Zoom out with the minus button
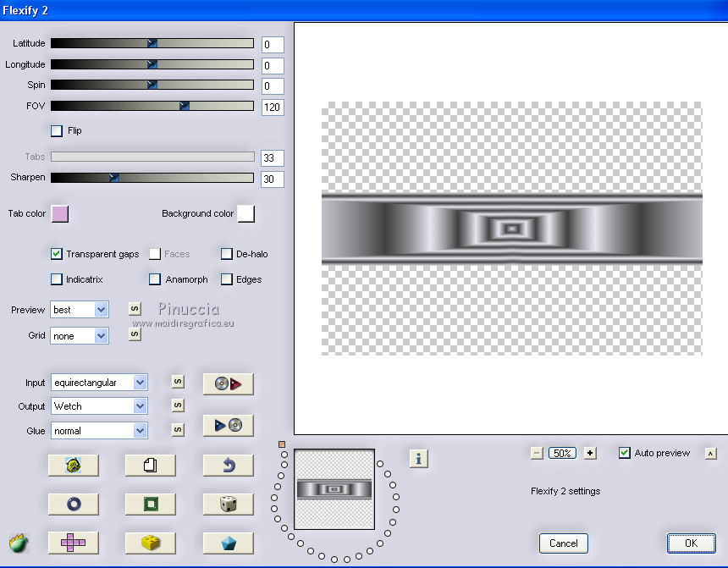The width and height of the screenshot is (728, 568). 537,453
